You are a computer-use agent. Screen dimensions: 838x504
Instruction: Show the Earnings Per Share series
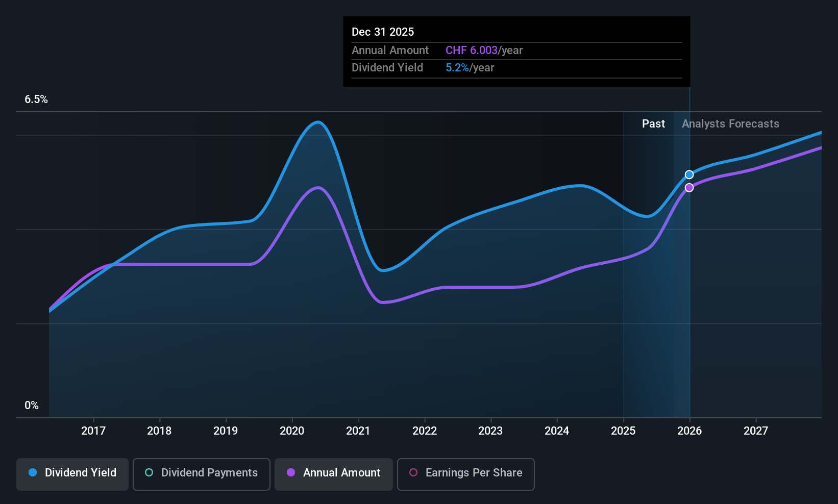465,473
